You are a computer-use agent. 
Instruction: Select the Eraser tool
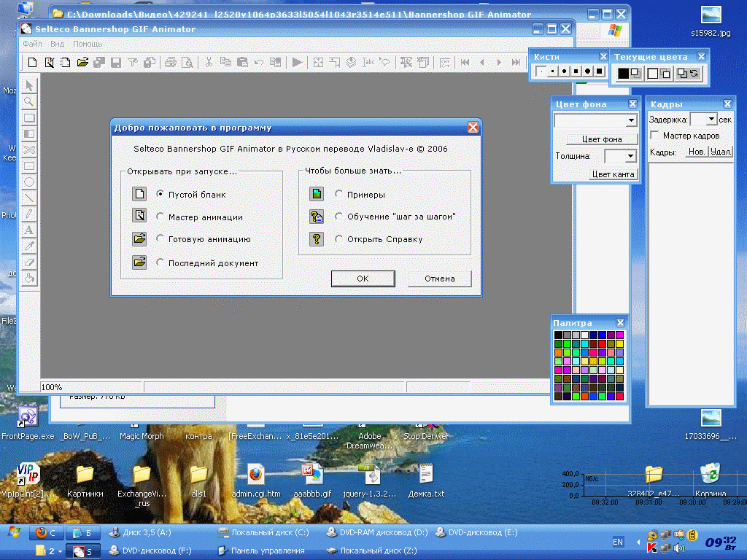(x=29, y=262)
